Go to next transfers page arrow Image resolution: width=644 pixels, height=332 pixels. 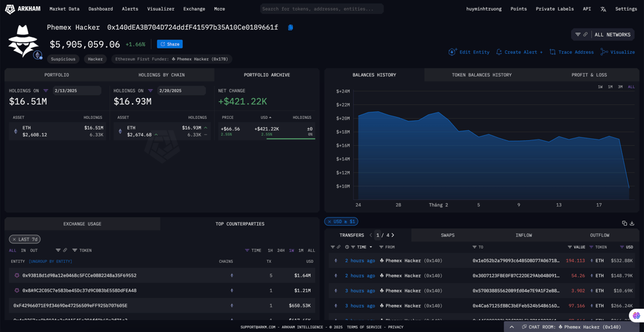(392, 235)
